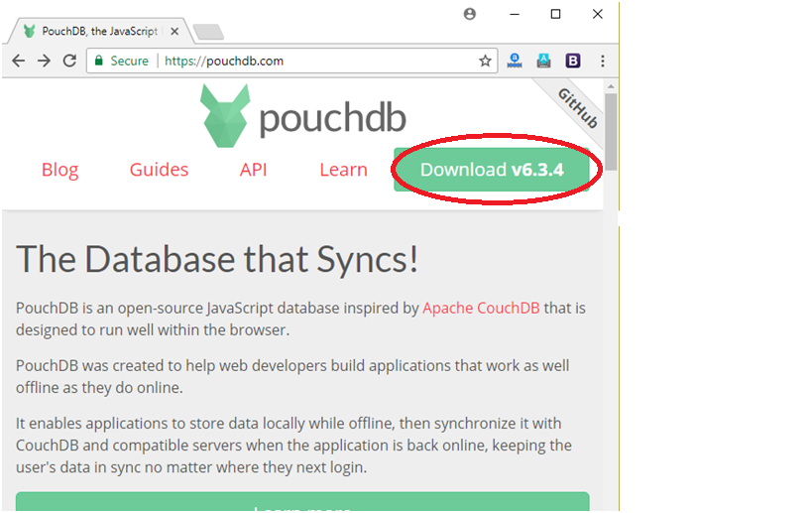Open the Blog navigation link
Image resolution: width=812 pixels, height=513 pixels.
(60, 170)
